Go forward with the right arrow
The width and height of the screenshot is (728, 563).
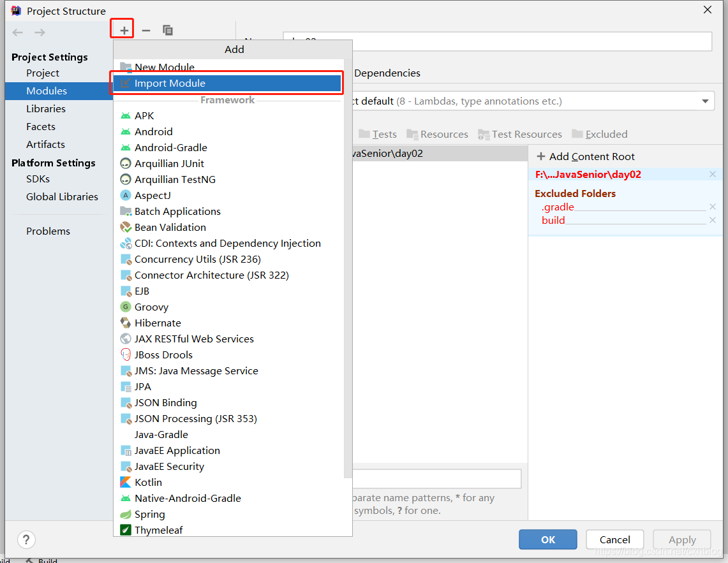pos(40,33)
